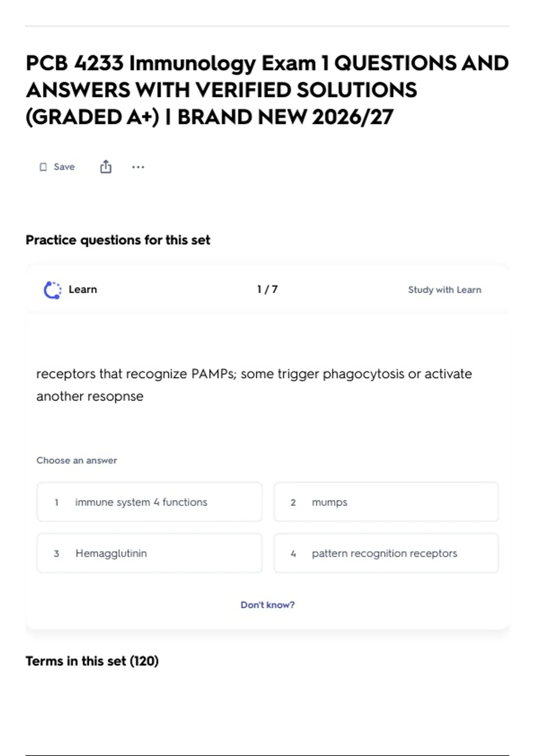Viewport: 534px width, 756px height.
Task: Pick the 'Hemagglutinin' answer option
Action: point(150,553)
